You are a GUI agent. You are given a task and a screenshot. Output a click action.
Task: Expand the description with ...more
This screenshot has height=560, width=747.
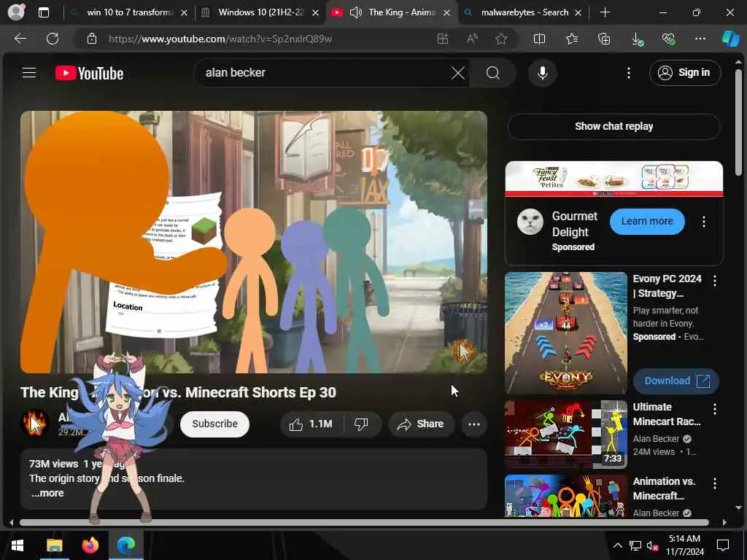point(47,494)
